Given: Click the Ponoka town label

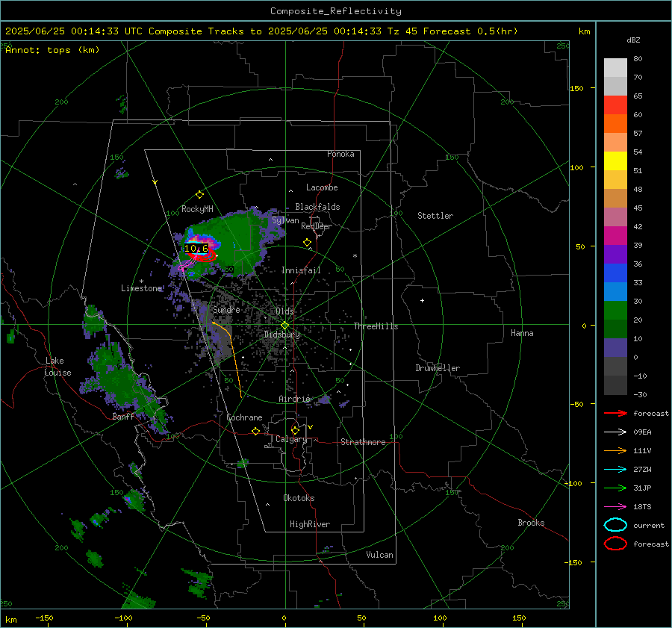Looking at the screenshot, I should point(340,154).
